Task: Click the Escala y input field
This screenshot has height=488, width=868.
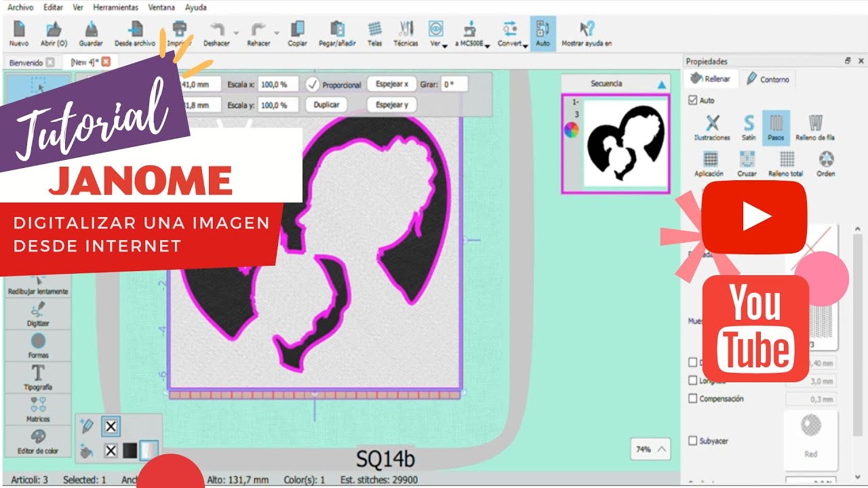Action: point(277,105)
